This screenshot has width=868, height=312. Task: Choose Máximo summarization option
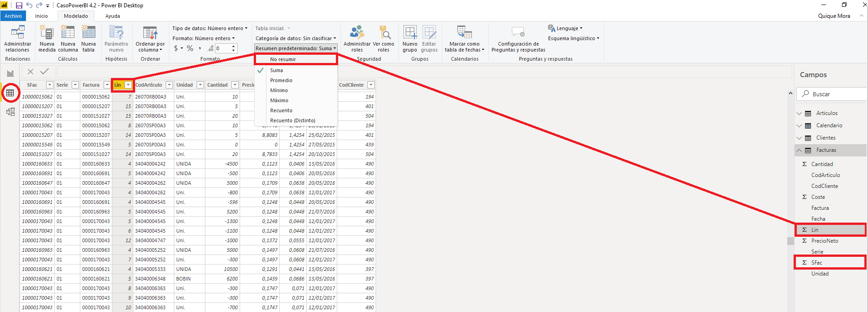click(296, 100)
